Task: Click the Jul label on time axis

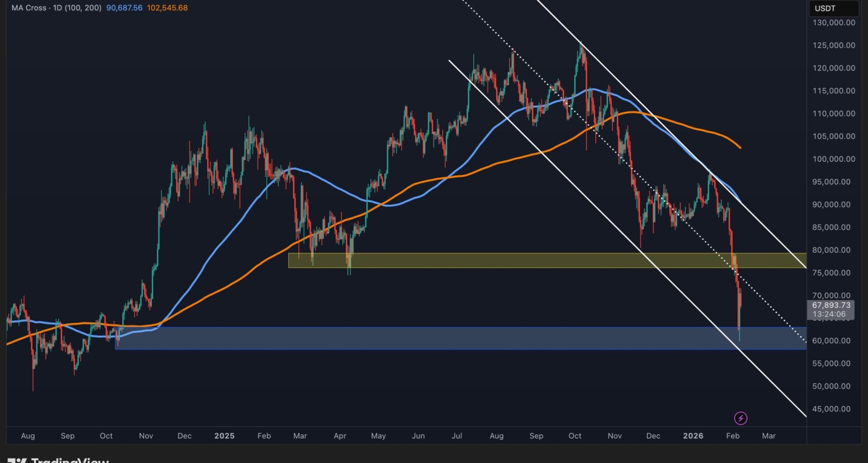Action: coord(457,436)
